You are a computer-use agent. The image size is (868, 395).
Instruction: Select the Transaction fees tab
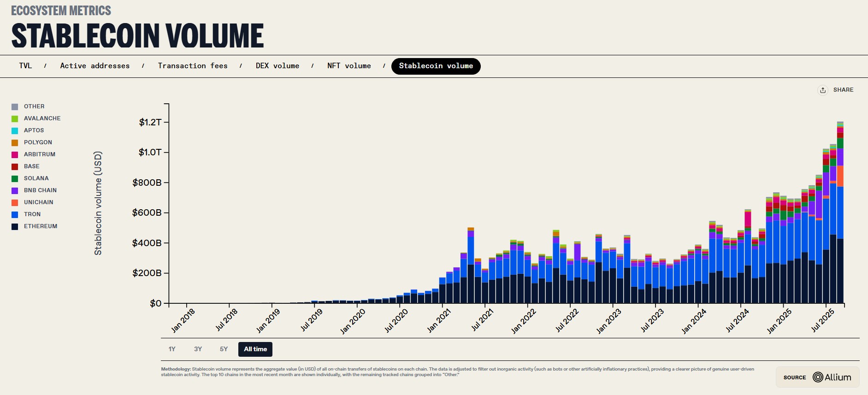point(193,66)
